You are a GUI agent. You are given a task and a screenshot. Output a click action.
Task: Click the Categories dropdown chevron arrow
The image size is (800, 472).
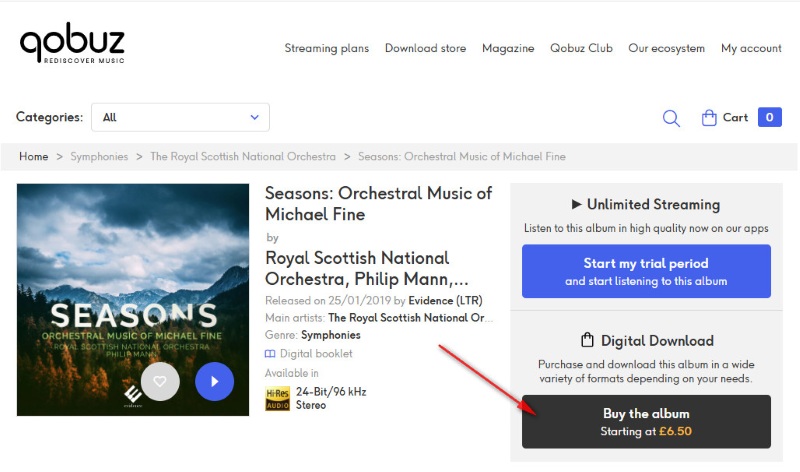(x=254, y=117)
